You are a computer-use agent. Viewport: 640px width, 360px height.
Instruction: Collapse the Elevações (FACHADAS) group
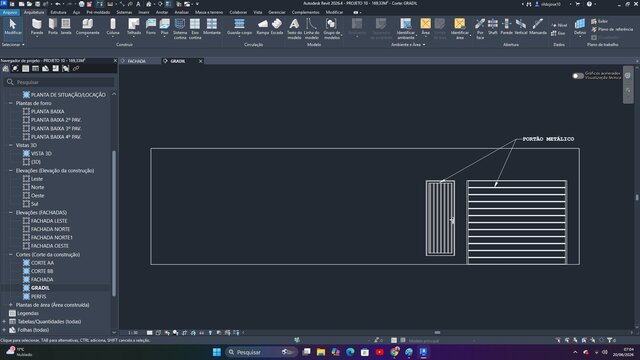[x=11, y=212]
